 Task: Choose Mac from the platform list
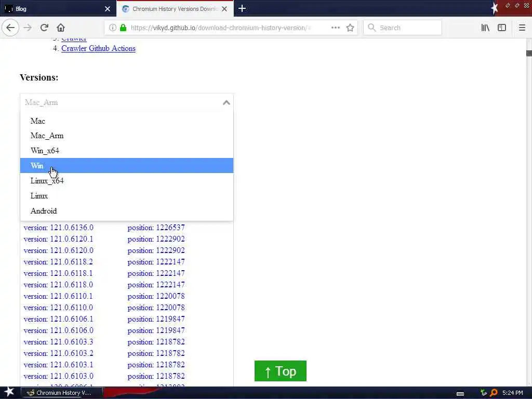pos(127,121)
